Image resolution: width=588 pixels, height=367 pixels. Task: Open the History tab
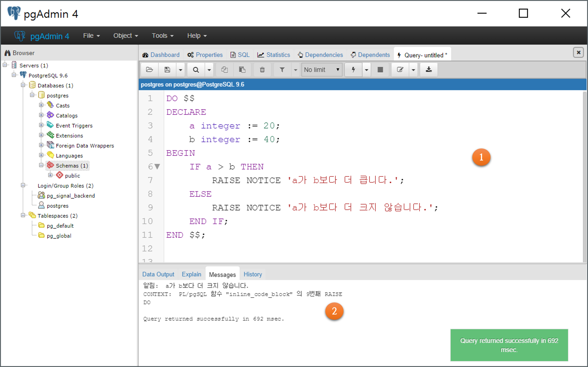click(x=253, y=274)
